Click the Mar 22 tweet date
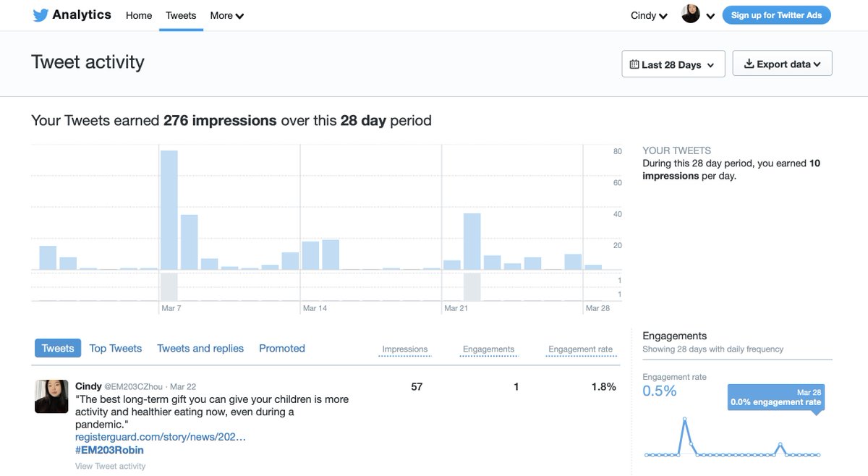 point(183,387)
